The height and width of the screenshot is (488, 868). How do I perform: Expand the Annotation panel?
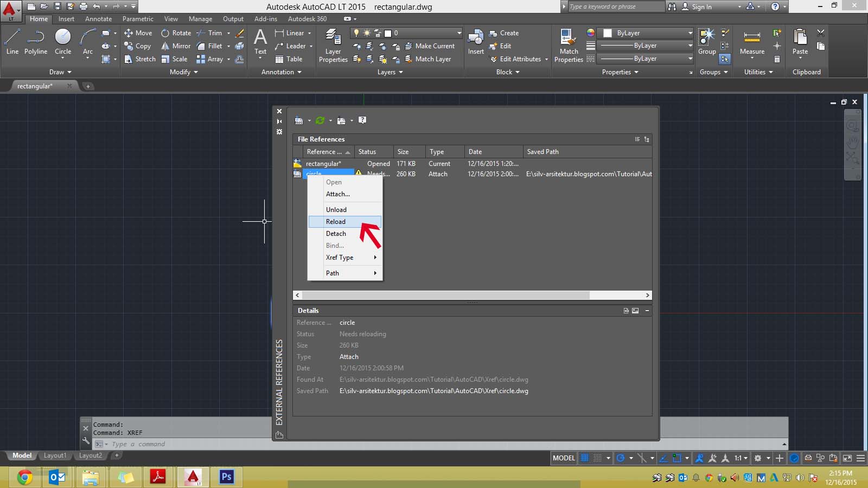281,72
